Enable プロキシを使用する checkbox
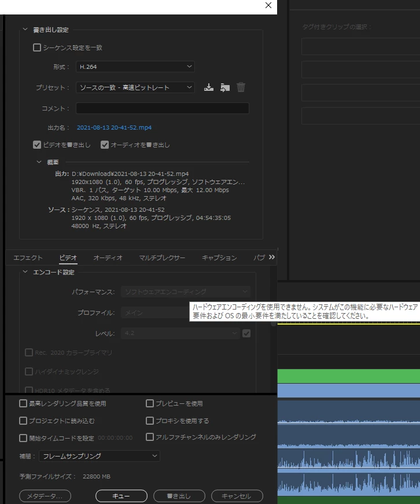This screenshot has height=504, width=420. tap(150, 421)
